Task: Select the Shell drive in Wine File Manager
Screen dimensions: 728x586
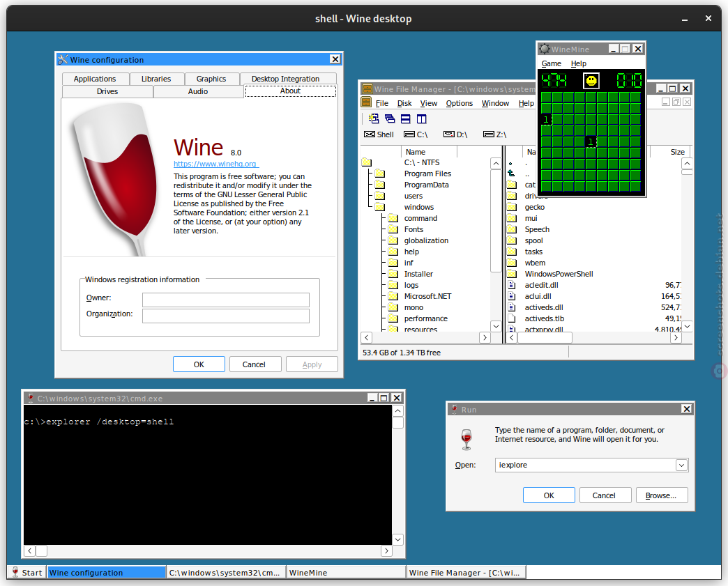Action: pos(379,134)
